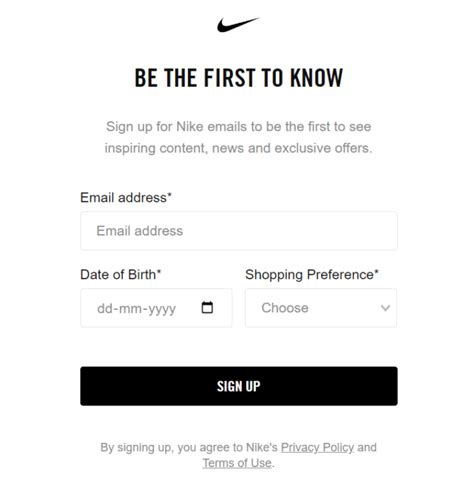Click the Nike swoosh logo
Image resolution: width=474 pixels, height=499 pixels.
[238, 25]
